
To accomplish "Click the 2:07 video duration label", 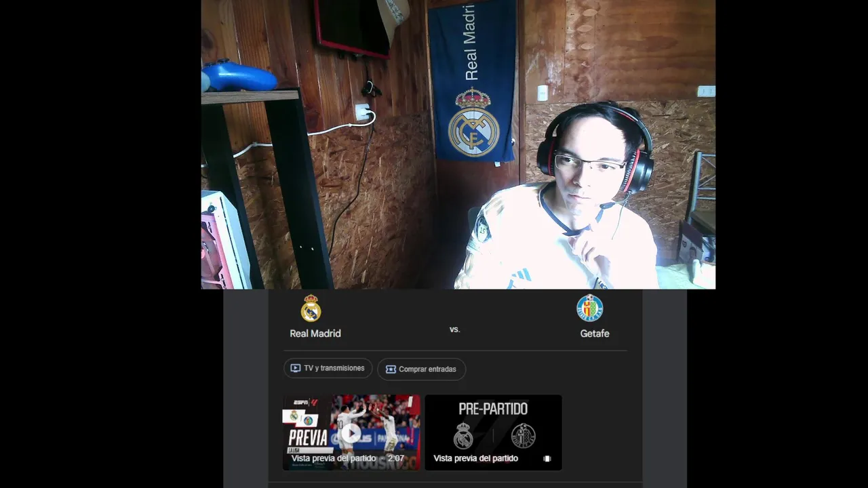I will pyautogui.click(x=396, y=459).
